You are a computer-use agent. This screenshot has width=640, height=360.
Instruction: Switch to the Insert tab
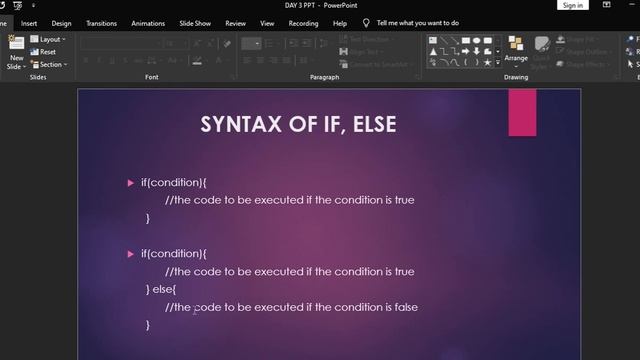pyautogui.click(x=29, y=23)
